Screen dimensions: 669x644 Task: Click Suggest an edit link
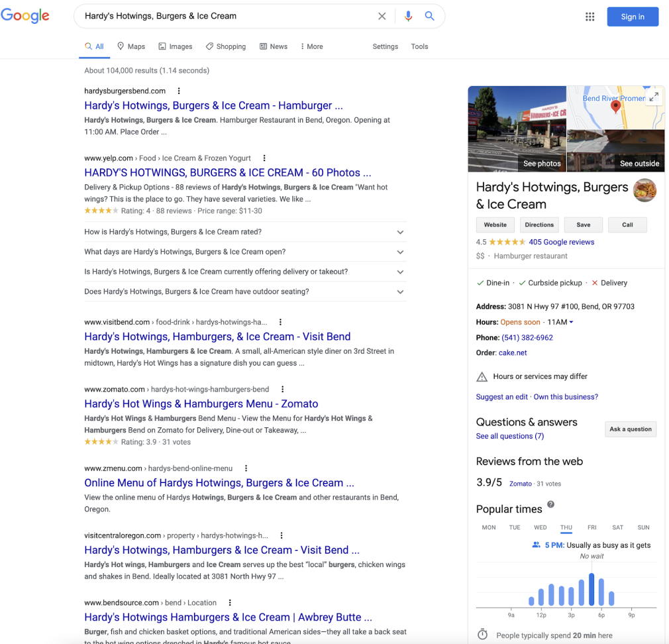pos(502,397)
